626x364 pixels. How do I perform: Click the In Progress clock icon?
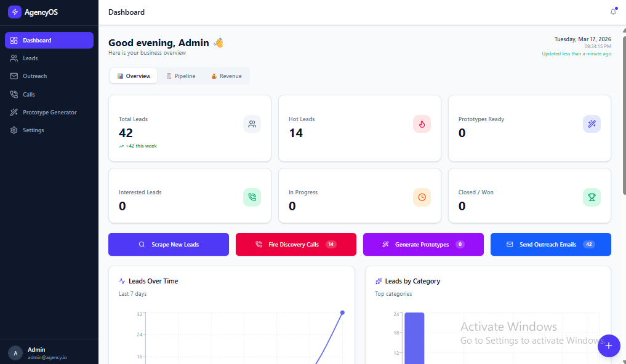(422, 197)
